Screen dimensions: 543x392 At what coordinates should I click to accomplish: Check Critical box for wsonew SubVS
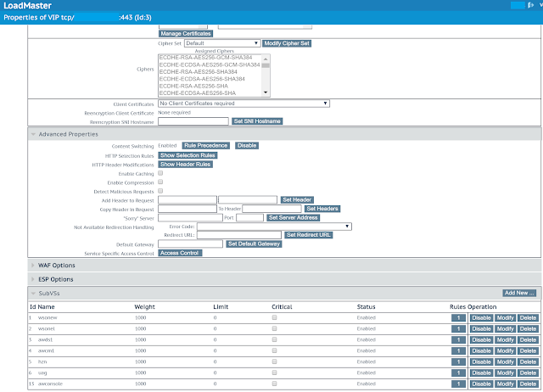point(274,317)
